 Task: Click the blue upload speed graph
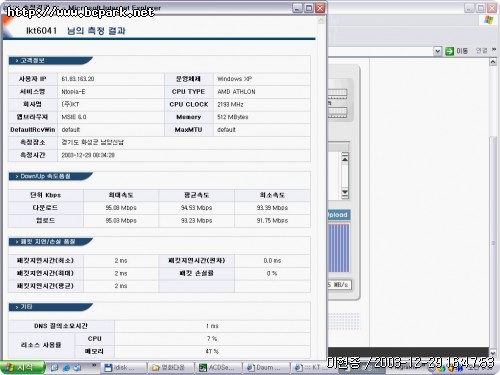tap(339, 248)
